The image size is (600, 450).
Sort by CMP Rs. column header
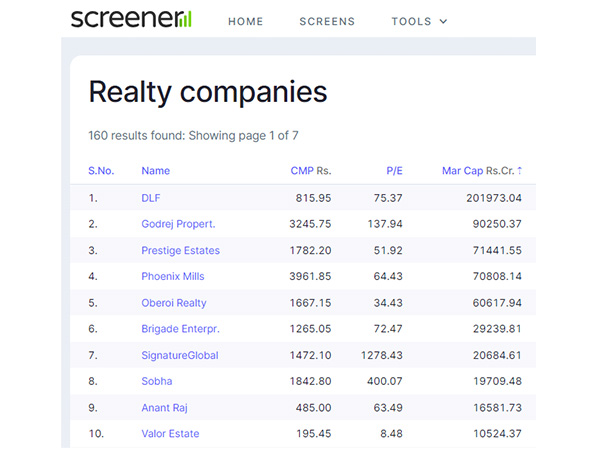pos(311,171)
